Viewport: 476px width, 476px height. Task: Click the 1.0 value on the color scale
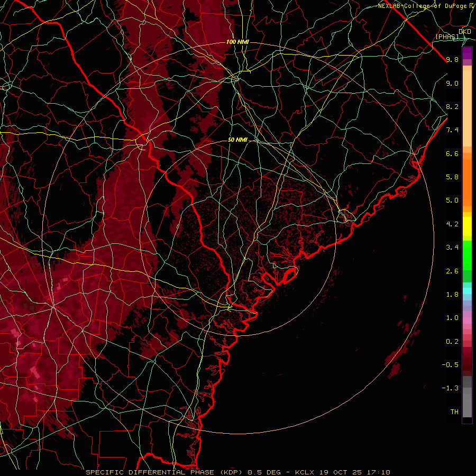click(452, 318)
